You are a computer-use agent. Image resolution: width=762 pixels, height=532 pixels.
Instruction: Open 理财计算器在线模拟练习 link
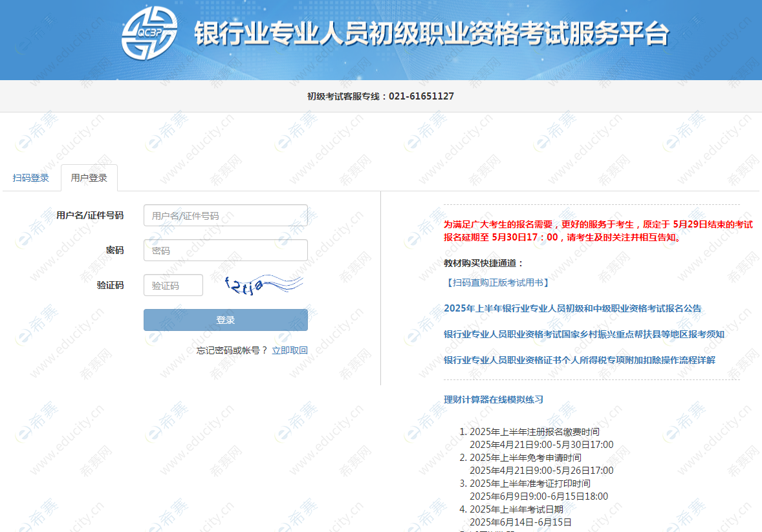pyautogui.click(x=494, y=399)
